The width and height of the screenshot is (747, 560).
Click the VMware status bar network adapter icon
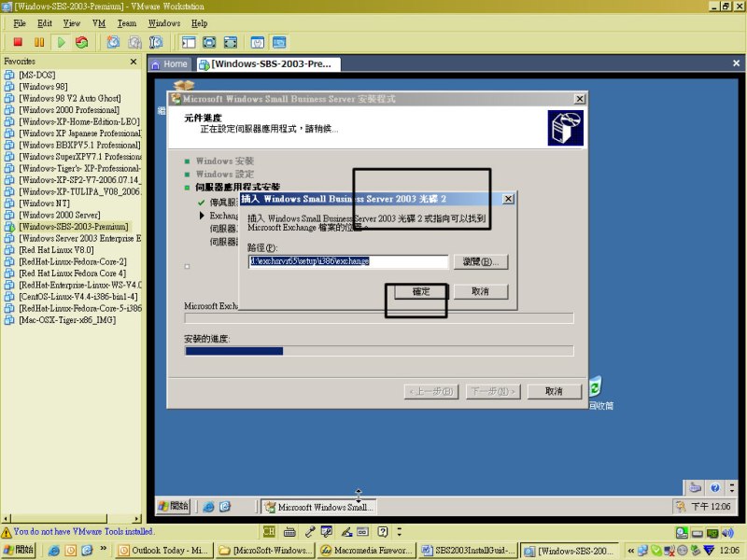click(712, 533)
